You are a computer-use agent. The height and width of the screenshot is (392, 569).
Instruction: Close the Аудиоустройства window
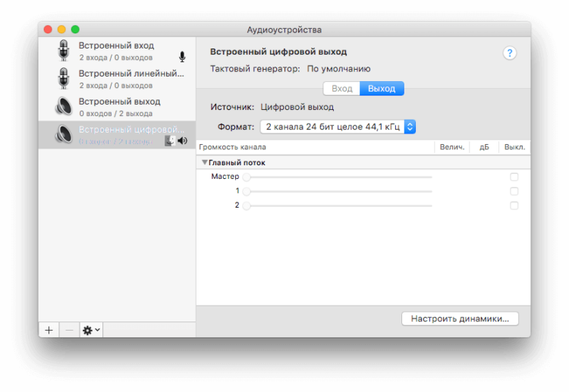click(x=48, y=30)
